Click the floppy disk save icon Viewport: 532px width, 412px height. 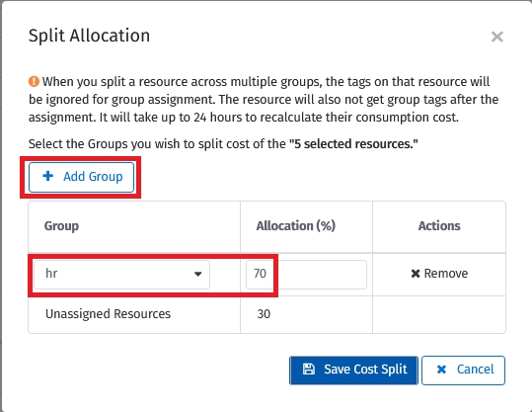(309, 370)
